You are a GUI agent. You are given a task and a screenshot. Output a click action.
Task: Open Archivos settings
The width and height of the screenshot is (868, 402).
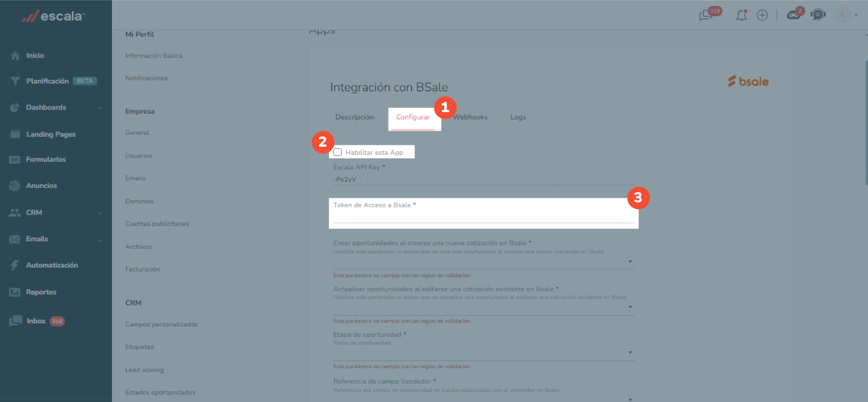139,247
